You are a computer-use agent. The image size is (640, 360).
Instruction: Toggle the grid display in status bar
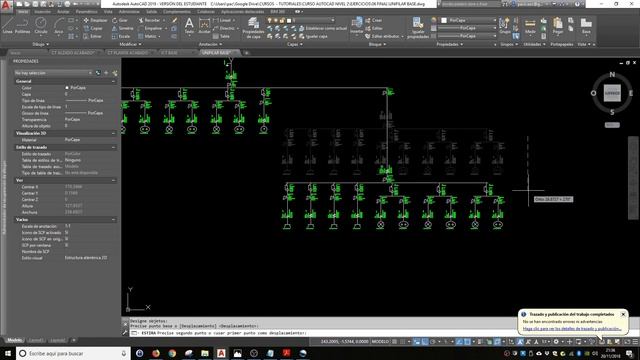(394, 342)
